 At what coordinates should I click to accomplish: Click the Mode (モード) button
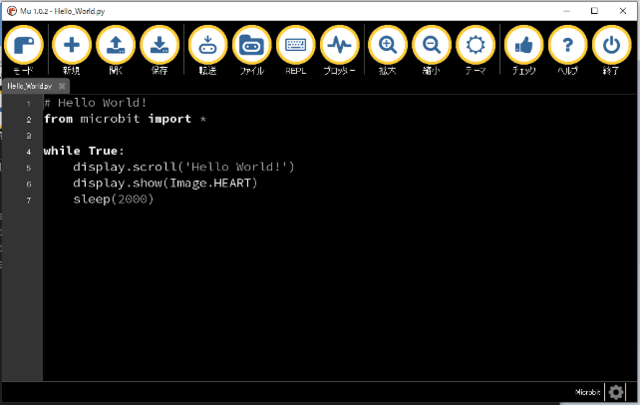coord(24,46)
